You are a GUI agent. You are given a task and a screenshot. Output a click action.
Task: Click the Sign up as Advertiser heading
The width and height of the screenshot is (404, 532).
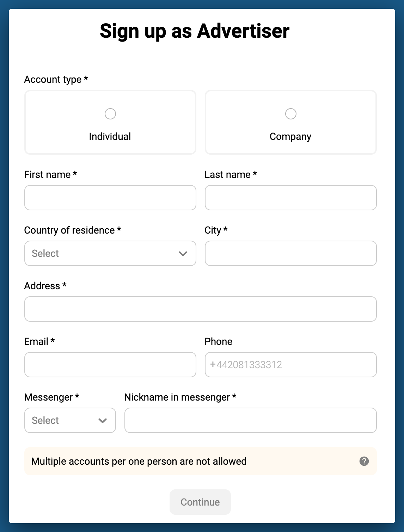[x=195, y=31]
